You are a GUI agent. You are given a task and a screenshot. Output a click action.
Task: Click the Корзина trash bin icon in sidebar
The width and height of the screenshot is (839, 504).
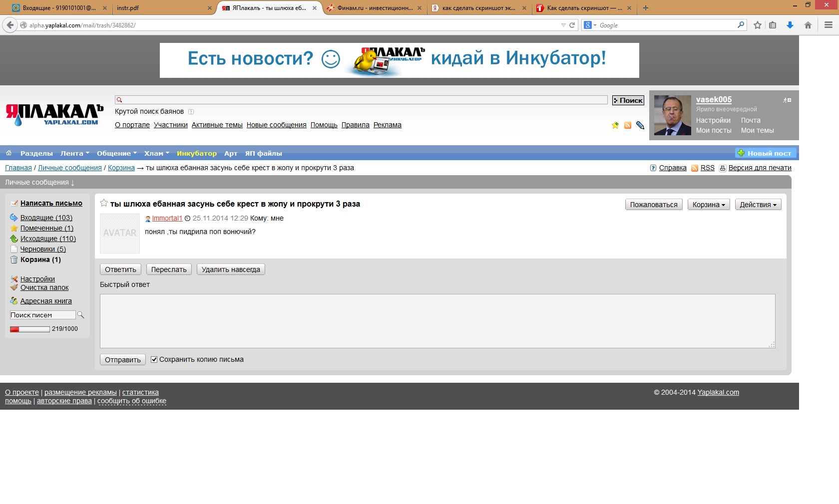point(14,259)
